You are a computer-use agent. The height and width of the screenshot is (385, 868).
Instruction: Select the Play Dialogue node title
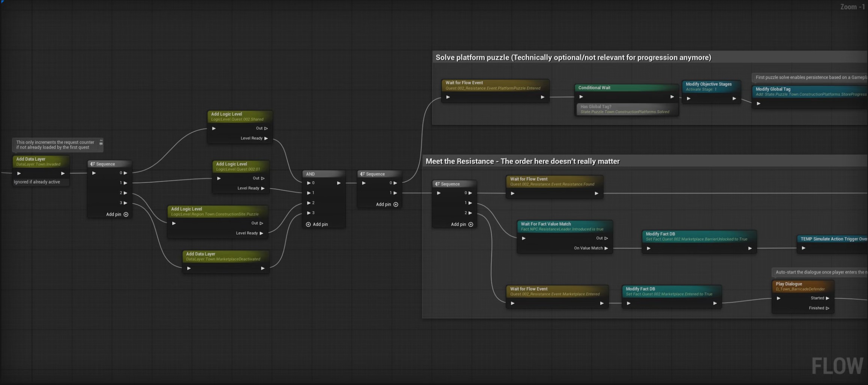[789, 284]
